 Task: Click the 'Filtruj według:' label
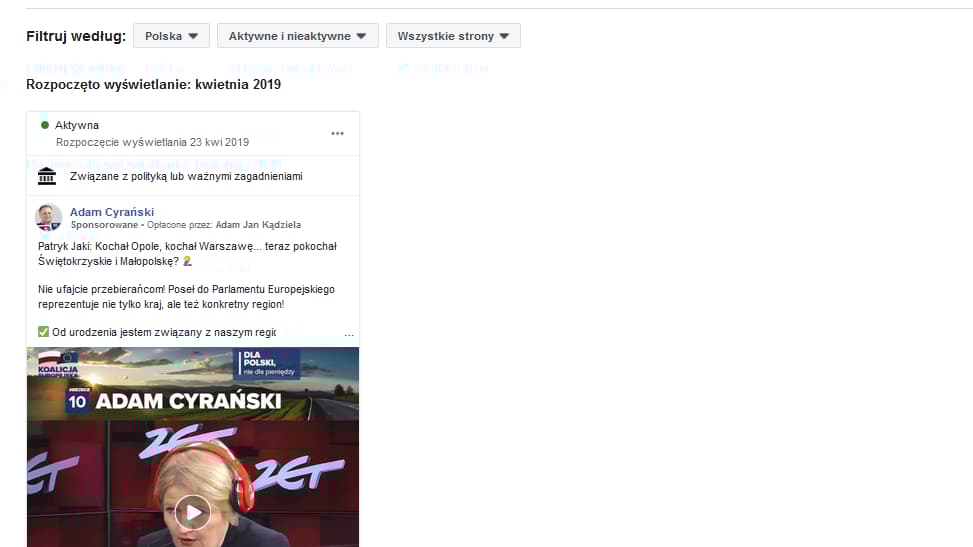76,36
